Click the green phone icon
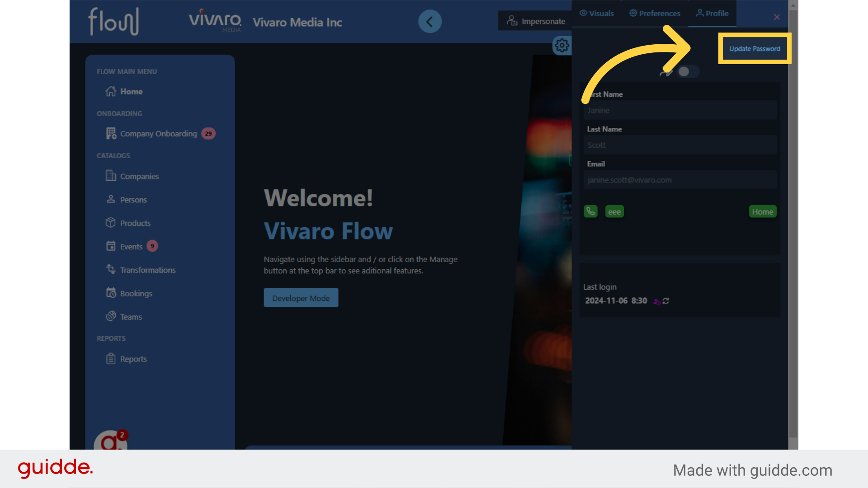868x488 pixels. tap(590, 211)
